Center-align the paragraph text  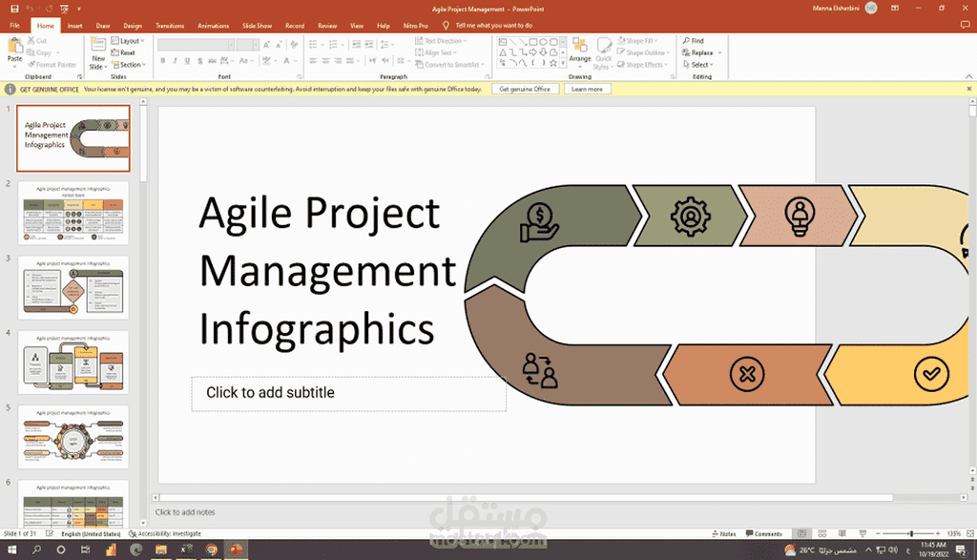[x=325, y=61]
